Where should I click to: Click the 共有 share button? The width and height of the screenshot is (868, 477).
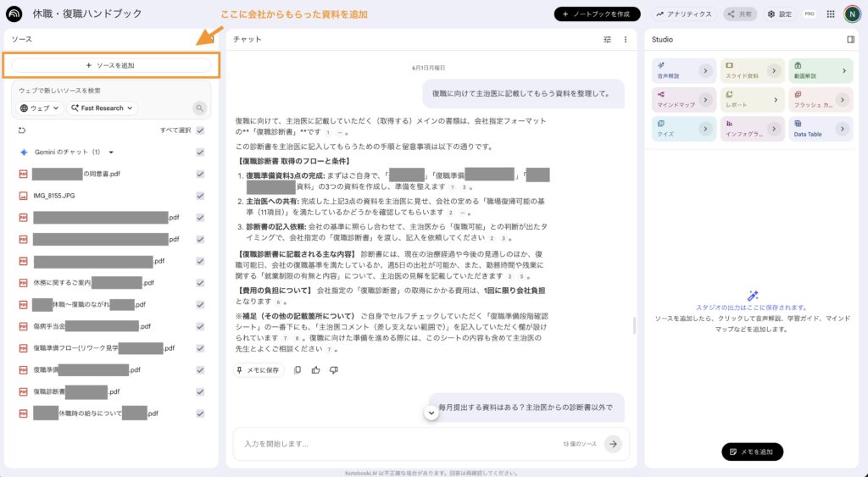740,14
